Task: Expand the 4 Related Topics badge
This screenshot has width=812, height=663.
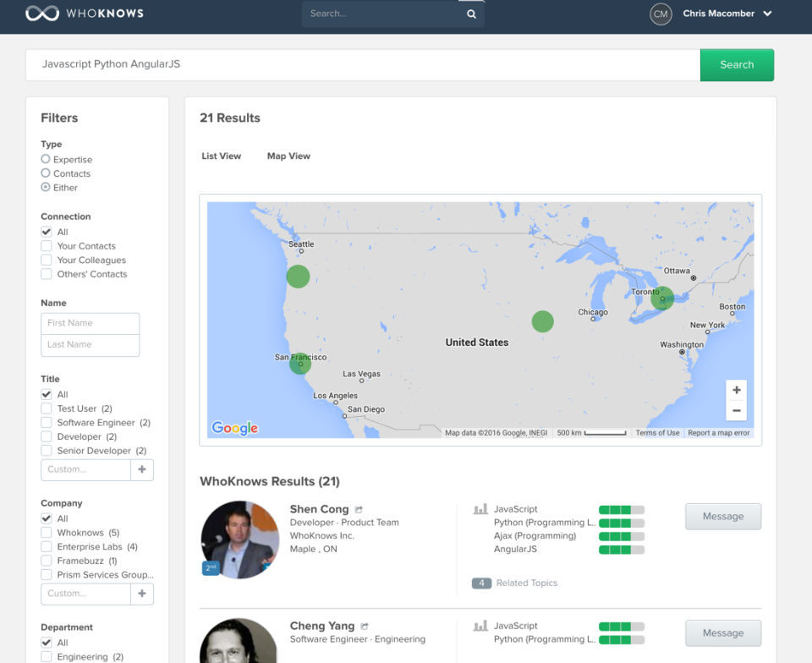Action: (x=481, y=583)
